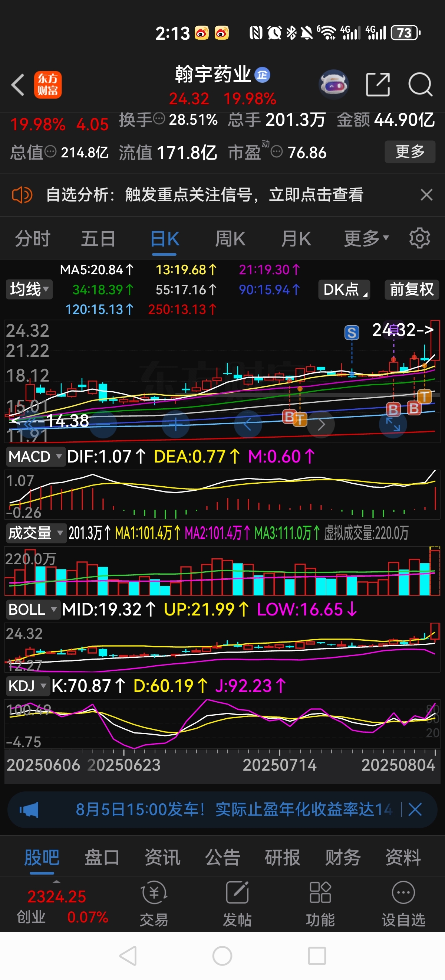Open the 资料 tab
This screenshot has width=445, height=980.
(x=403, y=857)
